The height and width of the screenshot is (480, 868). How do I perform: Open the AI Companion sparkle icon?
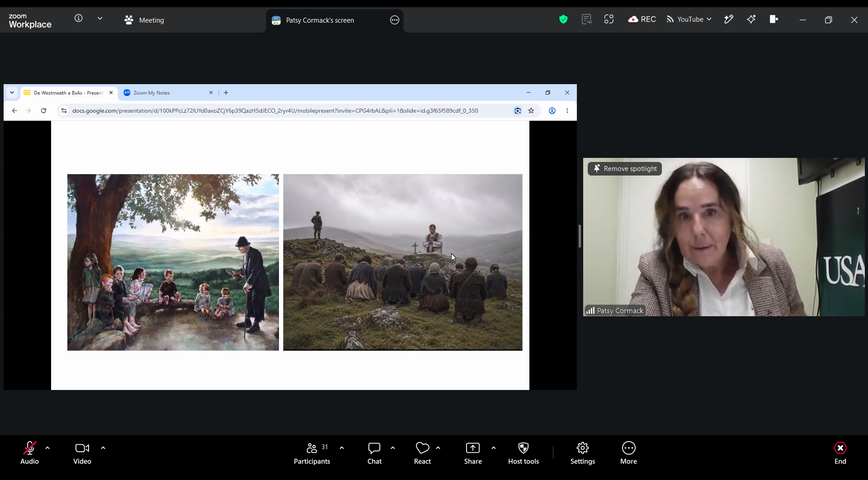(x=751, y=19)
